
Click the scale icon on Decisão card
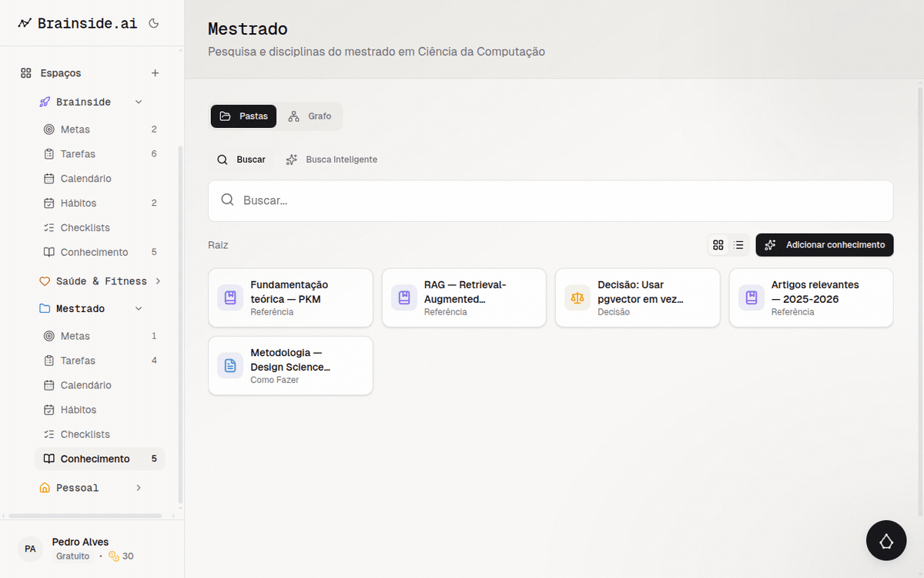(577, 297)
